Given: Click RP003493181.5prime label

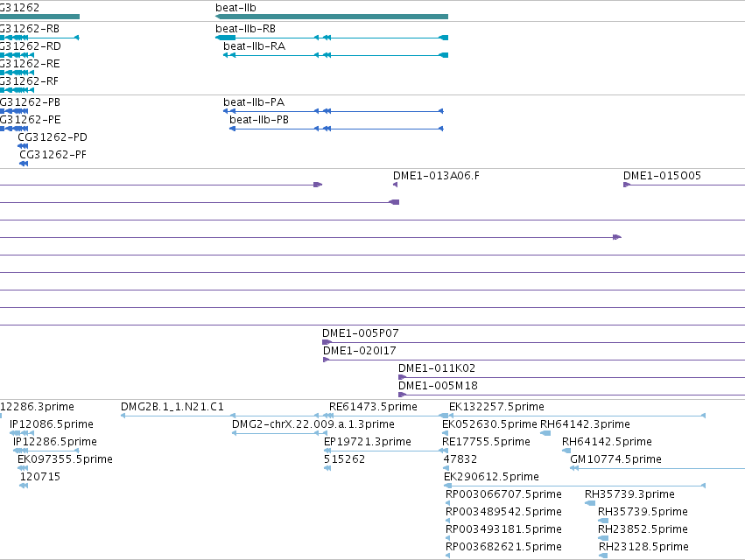Looking at the screenshot, I should pyautogui.click(x=503, y=530).
